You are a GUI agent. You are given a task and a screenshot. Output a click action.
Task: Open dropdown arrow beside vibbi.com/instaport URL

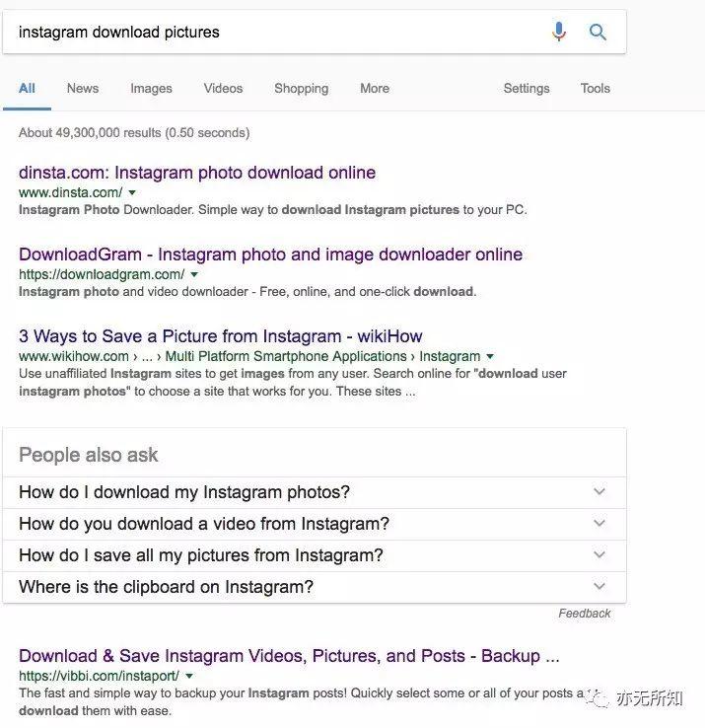tap(189, 676)
